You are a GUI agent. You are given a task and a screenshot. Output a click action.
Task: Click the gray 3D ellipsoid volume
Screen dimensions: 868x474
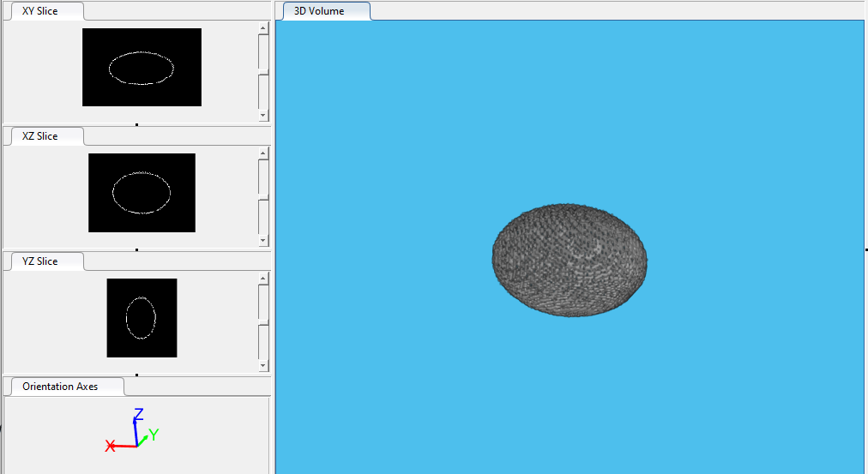click(570, 261)
